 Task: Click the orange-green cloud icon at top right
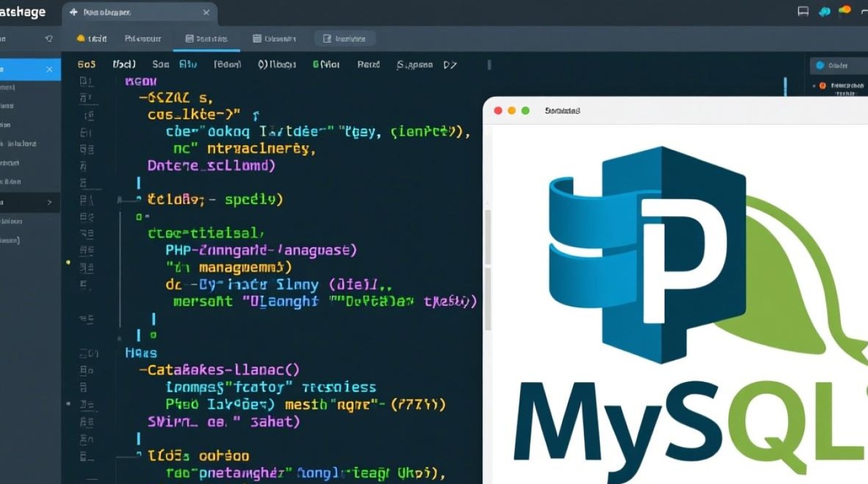click(x=844, y=10)
